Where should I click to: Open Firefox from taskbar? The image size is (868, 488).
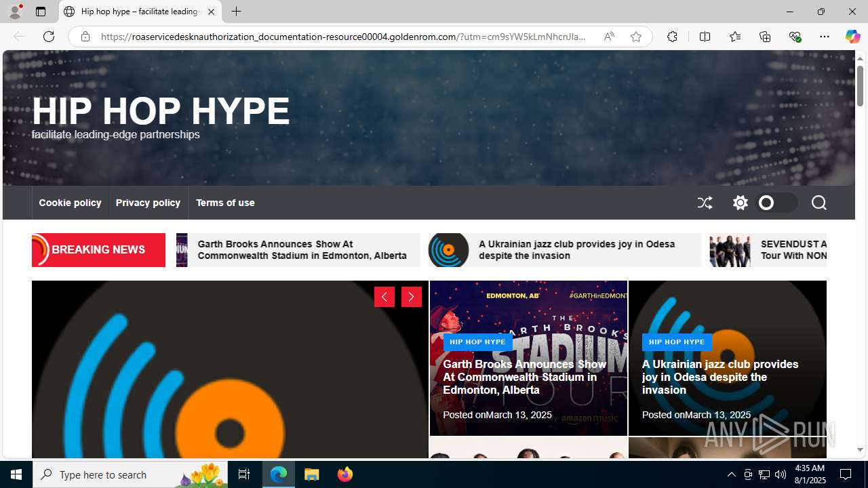[x=344, y=474]
